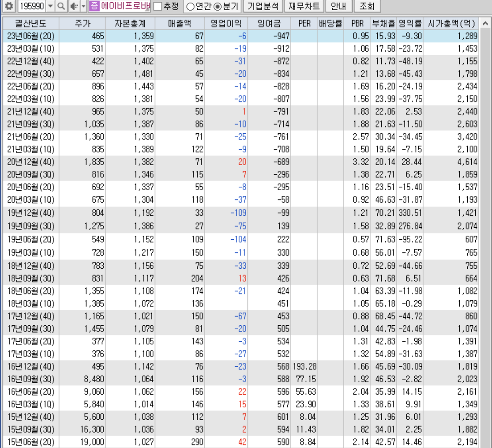This screenshot has width=492, height=448.
Task: Click the 시가총액(억) column header
Action: 451,23
